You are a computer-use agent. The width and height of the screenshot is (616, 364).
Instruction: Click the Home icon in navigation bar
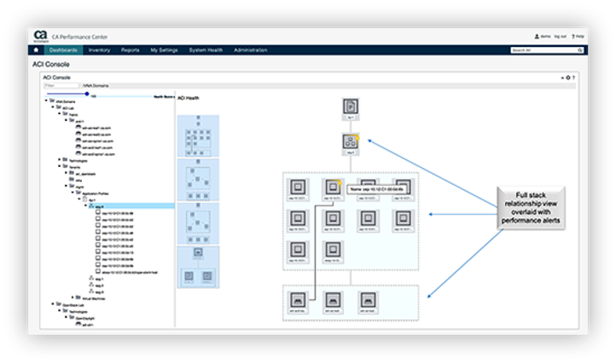[36, 50]
